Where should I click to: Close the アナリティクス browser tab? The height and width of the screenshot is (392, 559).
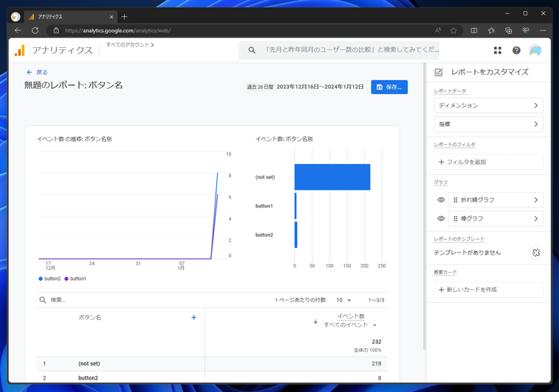click(111, 17)
